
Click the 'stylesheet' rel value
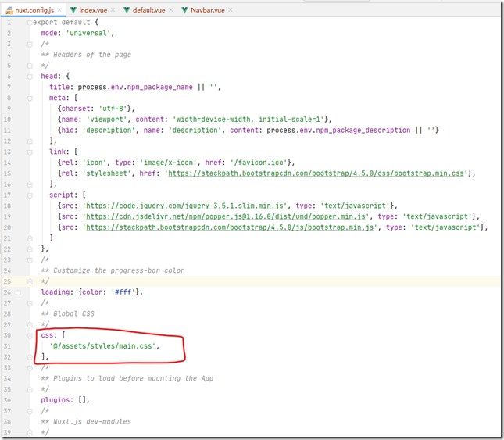(x=107, y=173)
